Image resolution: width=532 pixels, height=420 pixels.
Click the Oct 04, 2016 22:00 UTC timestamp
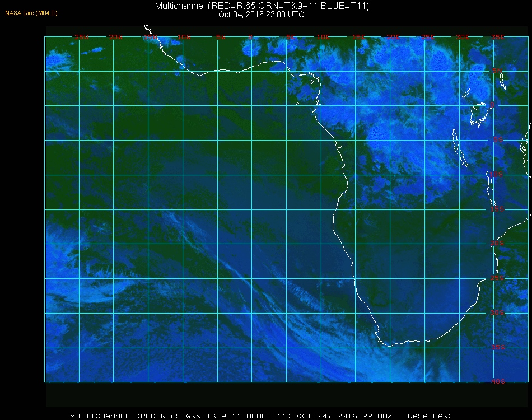pos(262,15)
